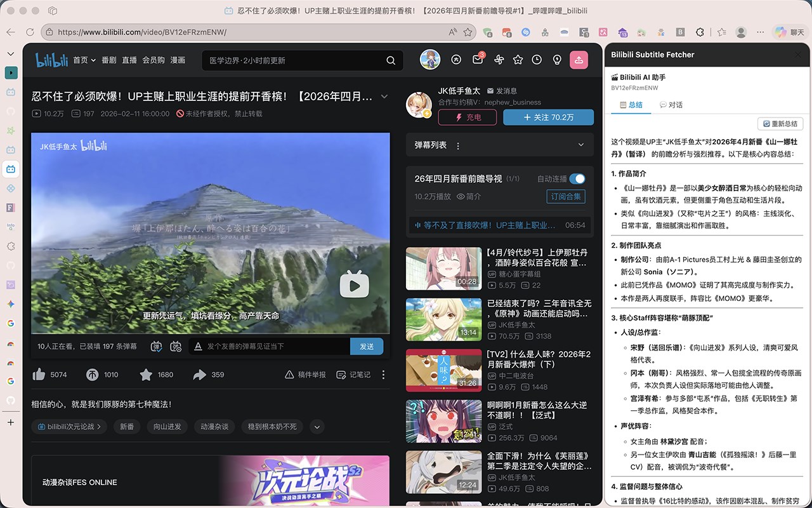
Task: Click the search magnifier icon
Action: [x=391, y=60]
